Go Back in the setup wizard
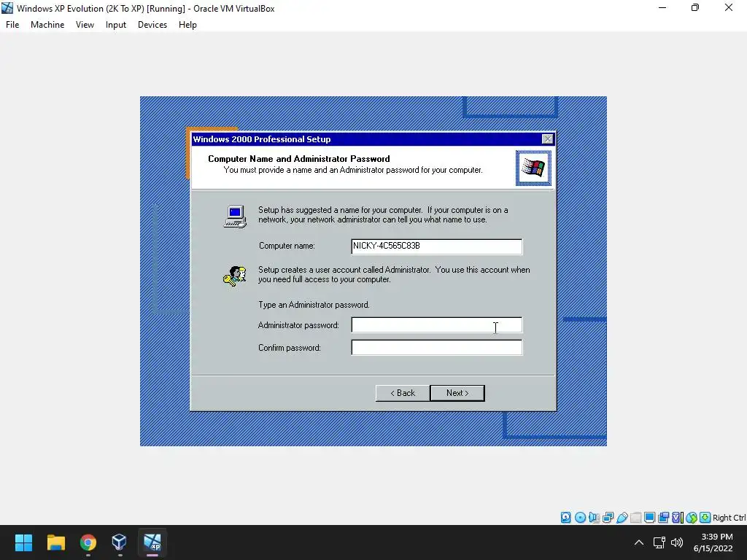Viewport: 747px width, 560px height. click(x=403, y=393)
